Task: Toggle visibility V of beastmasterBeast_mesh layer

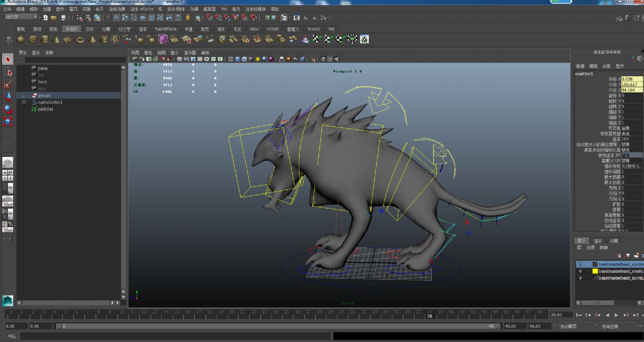Action: pos(580,271)
